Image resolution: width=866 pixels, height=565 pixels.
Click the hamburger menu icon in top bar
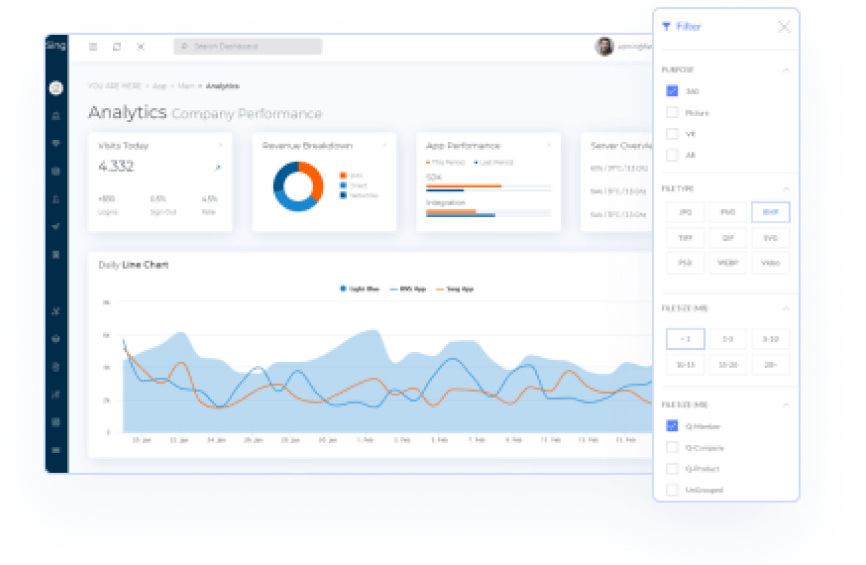coord(93,47)
